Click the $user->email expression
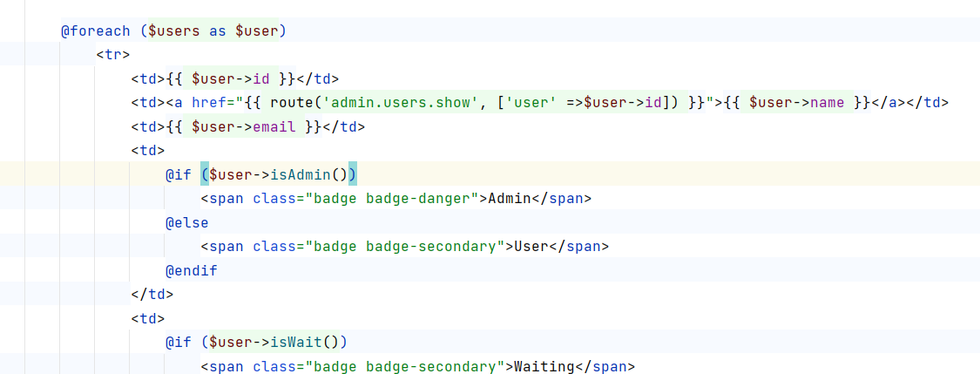This screenshot has width=980, height=374. [x=244, y=127]
